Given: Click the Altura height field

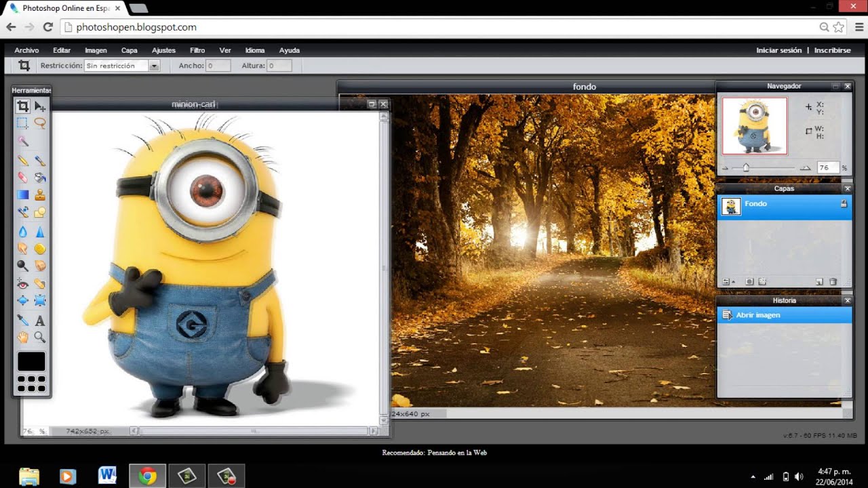Looking at the screenshot, I should point(279,66).
